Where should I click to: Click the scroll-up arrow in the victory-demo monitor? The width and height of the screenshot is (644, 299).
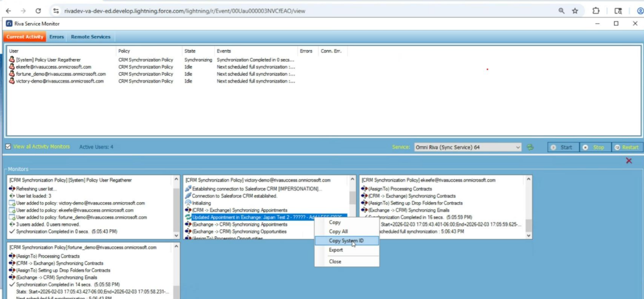click(353, 179)
